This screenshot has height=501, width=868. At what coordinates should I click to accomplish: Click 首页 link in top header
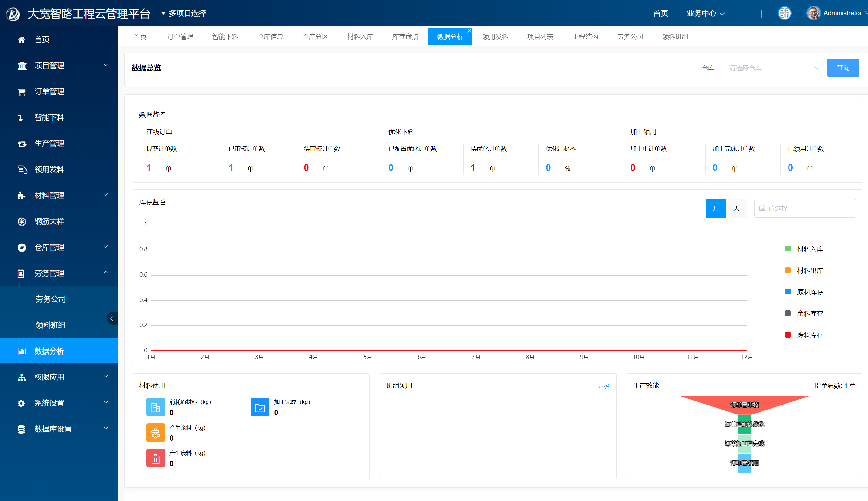pyautogui.click(x=661, y=13)
